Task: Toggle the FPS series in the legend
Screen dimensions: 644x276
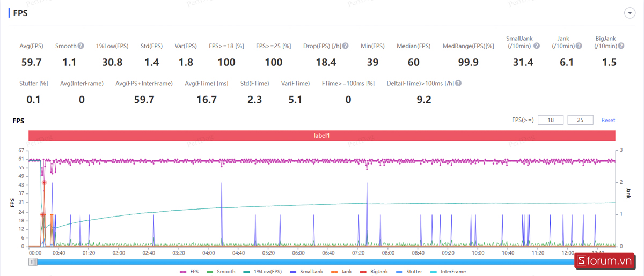Action: 188,272
